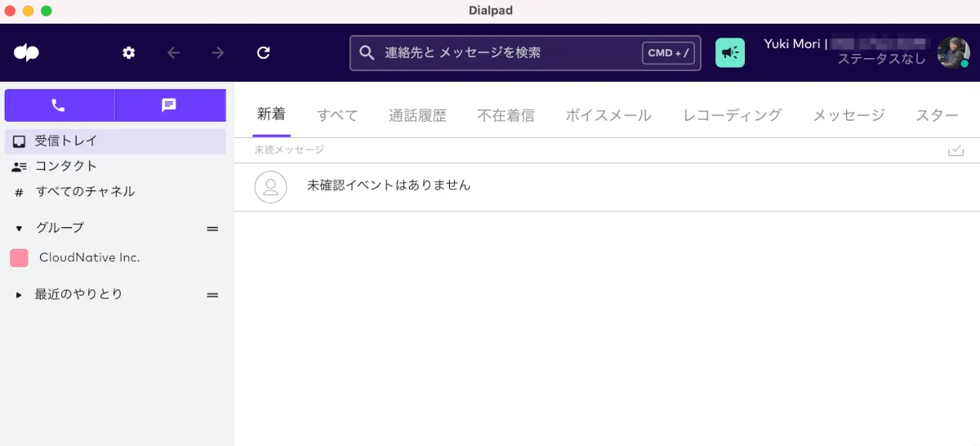Open the ステータスなし status label
Image resolution: width=980 pixels, height=446 pixels.
tap(881, 60)
